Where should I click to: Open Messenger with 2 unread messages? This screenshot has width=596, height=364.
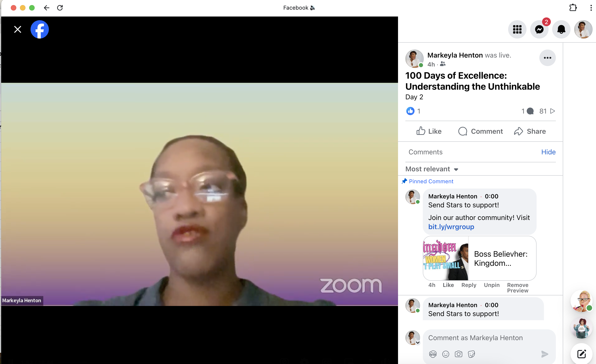(x=539, y=30)
